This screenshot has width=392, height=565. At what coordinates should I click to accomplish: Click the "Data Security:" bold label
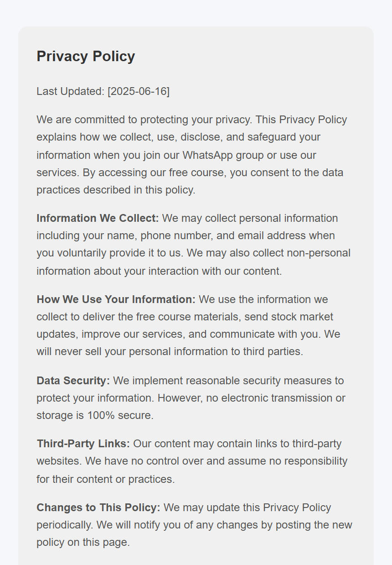[x=73, y=381]
